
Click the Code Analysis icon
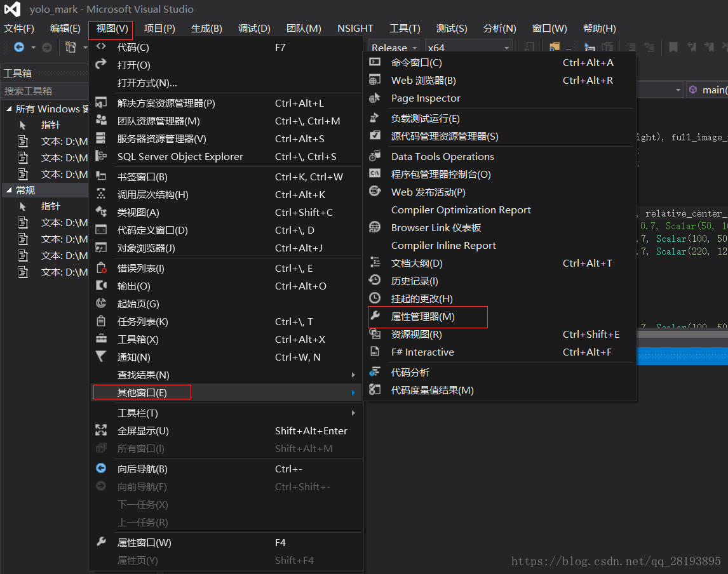click(x=375, y=371)
